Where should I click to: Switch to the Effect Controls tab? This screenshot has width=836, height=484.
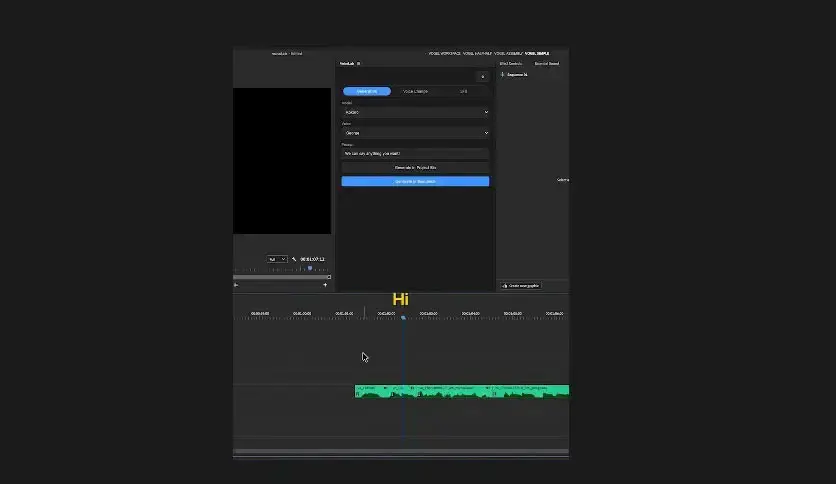point(511,63)
